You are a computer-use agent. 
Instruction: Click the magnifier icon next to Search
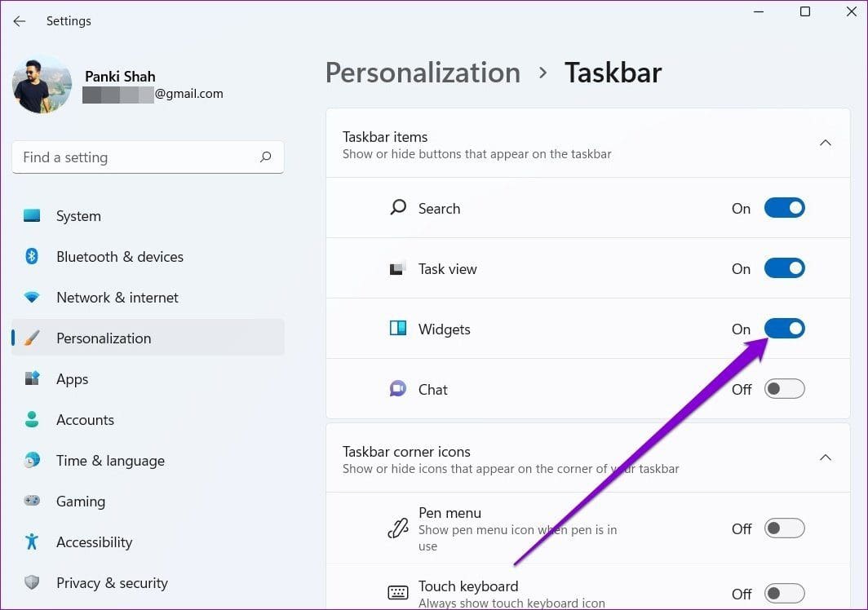pos(399,207)
